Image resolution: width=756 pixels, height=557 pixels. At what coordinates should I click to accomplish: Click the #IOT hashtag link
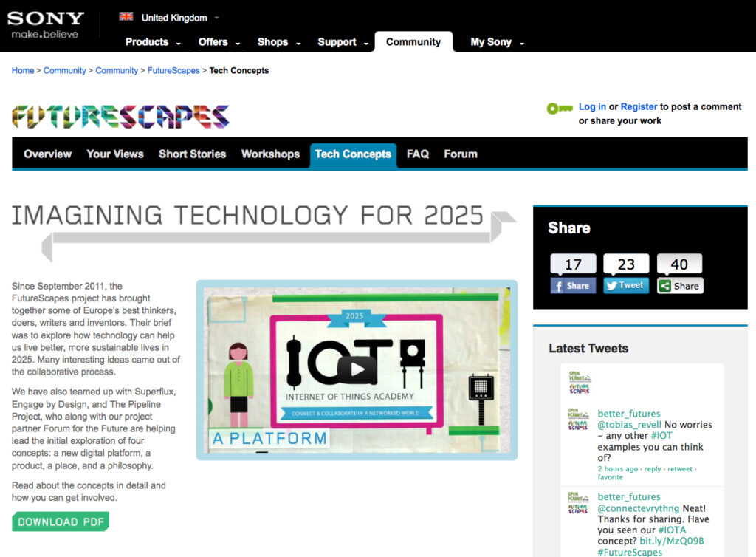[x=661, y=435]
